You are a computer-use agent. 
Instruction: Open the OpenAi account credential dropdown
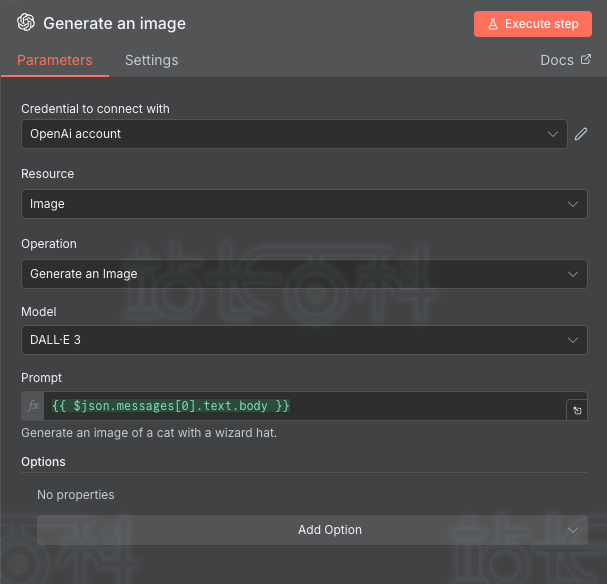pos(294,134)
